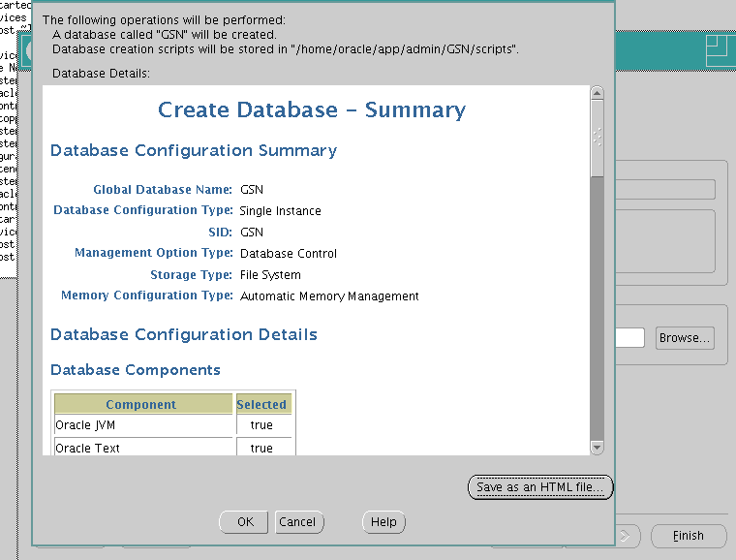Click Cancel in the summary dialog

click(299, 522)
